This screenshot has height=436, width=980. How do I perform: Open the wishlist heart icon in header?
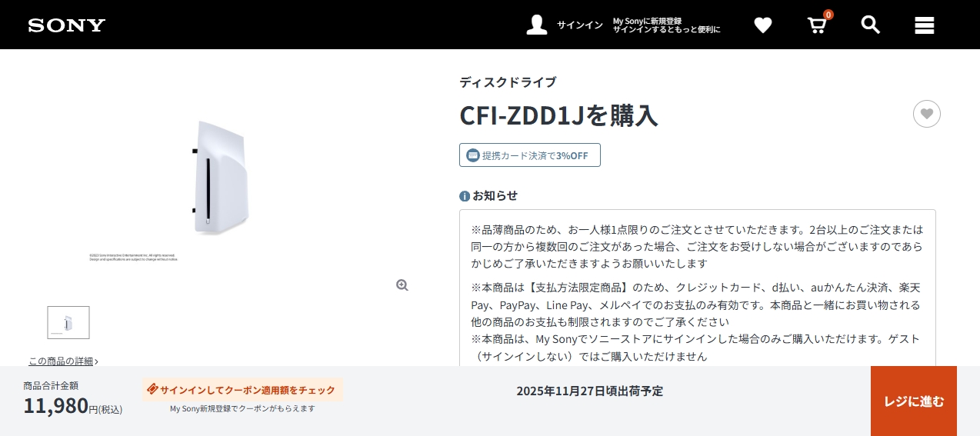coord(762,25)
